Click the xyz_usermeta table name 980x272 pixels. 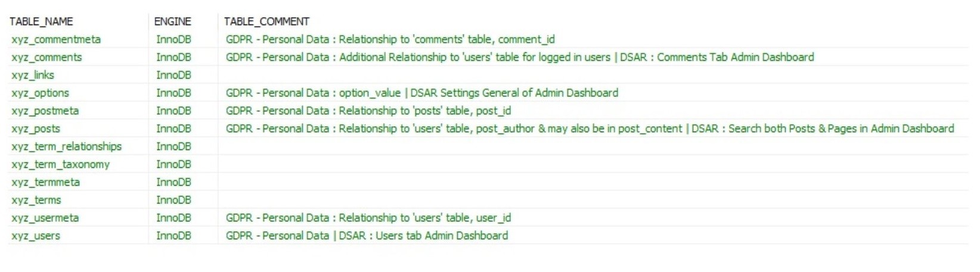(x=45, y=218)
